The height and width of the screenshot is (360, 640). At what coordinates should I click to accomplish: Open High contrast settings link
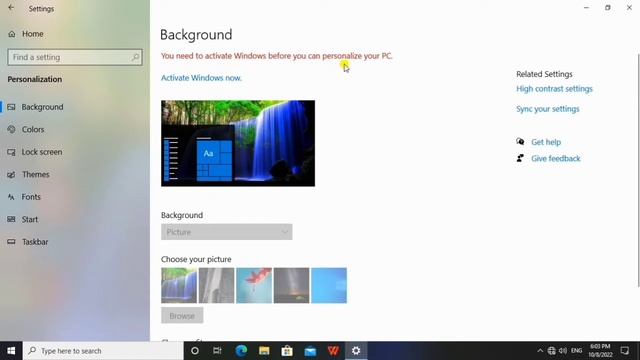554,89
